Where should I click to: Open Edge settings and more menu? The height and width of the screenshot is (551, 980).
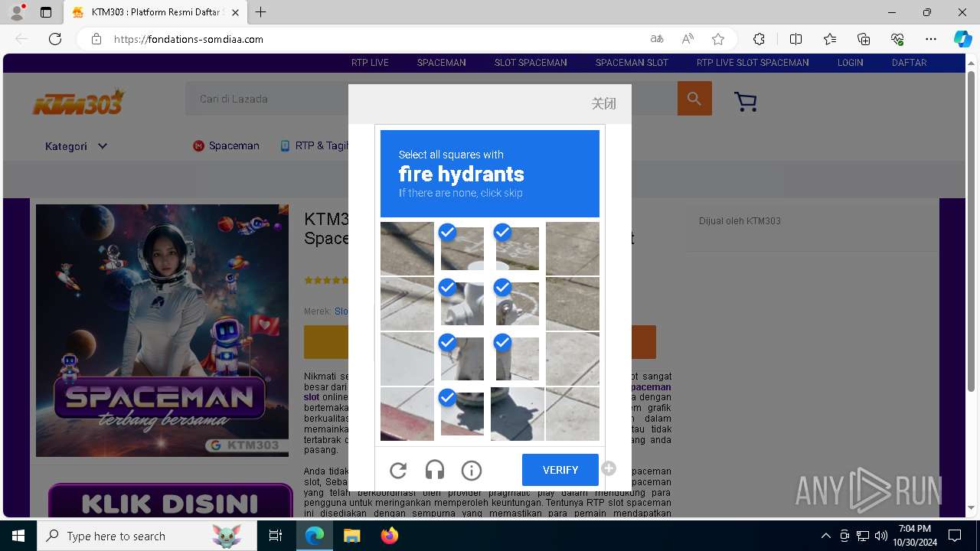(x=931, y=39)
